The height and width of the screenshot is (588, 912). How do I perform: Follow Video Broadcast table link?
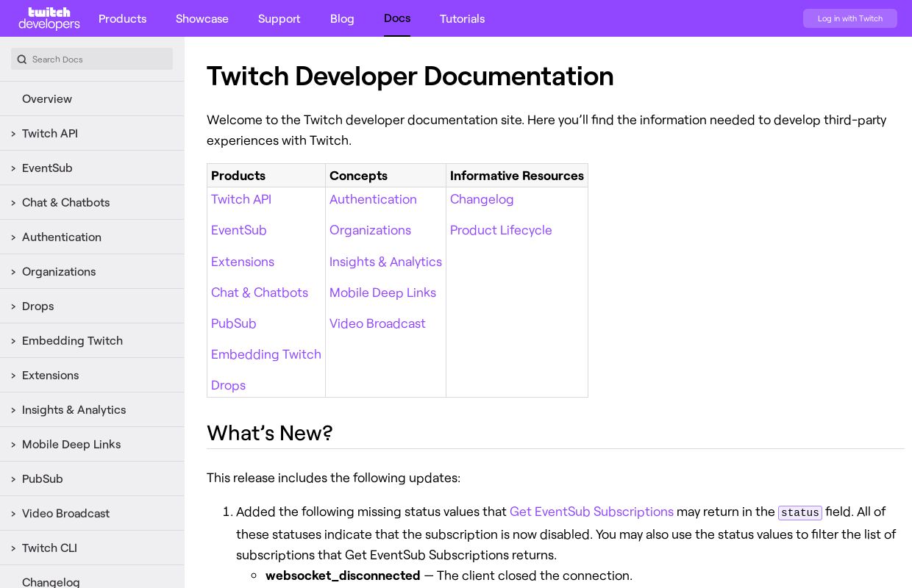tap(377, 323)
